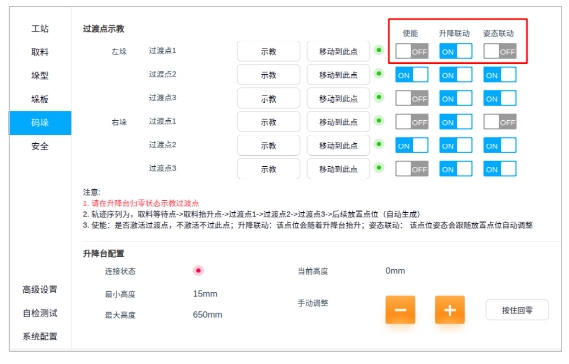Open 自检测试 in the sidebar
Viewport: 569px width, 364px height.
(x=40, y=313)
